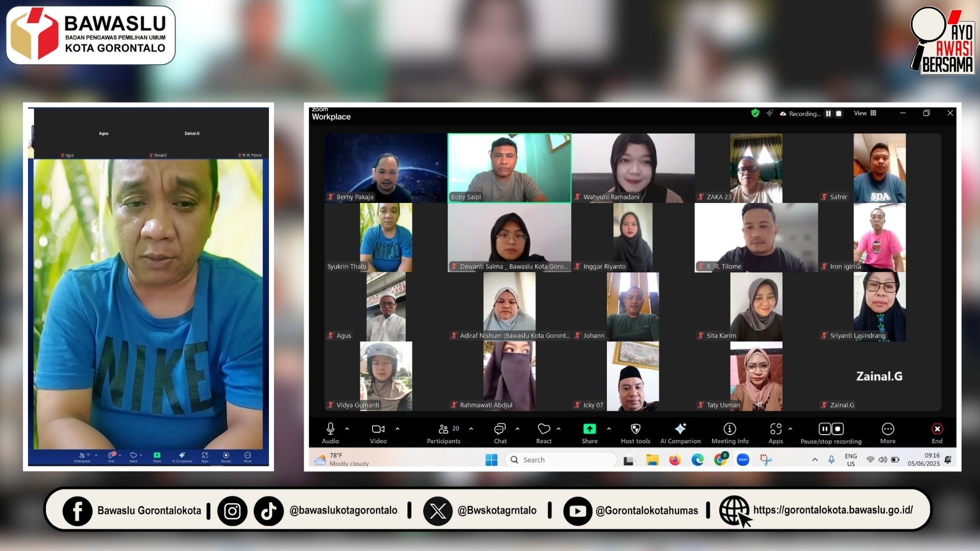This screenshot has height=551, width=980.
Task: Open Microsoft Edge from the taskbar
Action: (x=697, y=460)
